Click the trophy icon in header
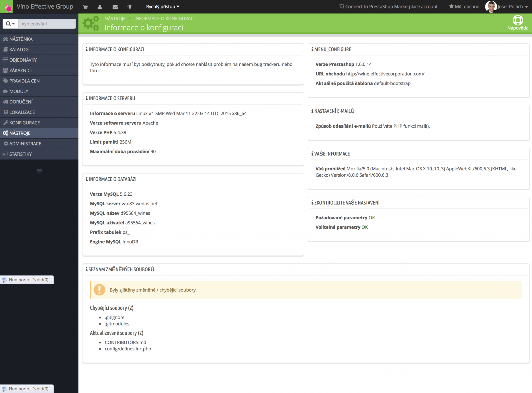Image resolution: width=532 pixels, height=393 pixels. [130, 7]
